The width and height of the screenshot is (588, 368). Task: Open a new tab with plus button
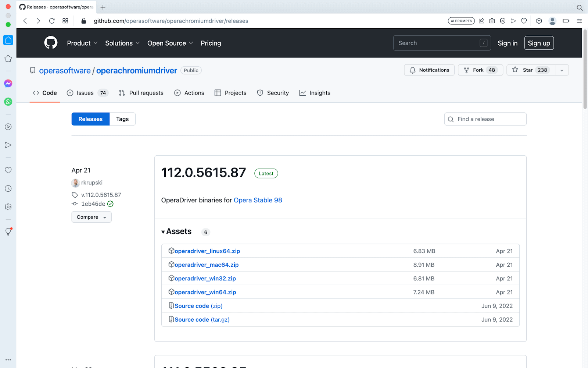pos(103,7)
